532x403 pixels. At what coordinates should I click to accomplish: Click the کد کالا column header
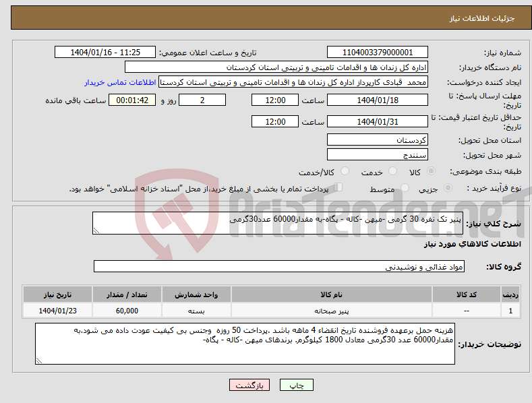tap(467, 294)
